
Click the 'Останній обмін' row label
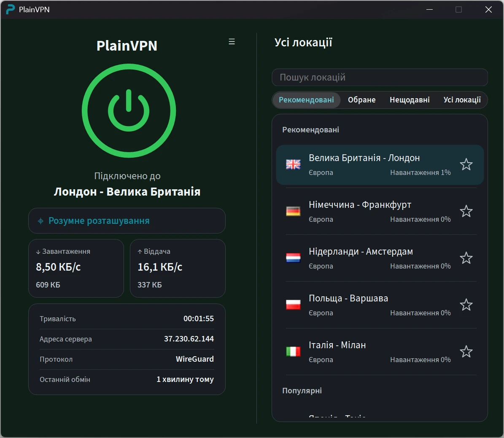coord(65,379)
